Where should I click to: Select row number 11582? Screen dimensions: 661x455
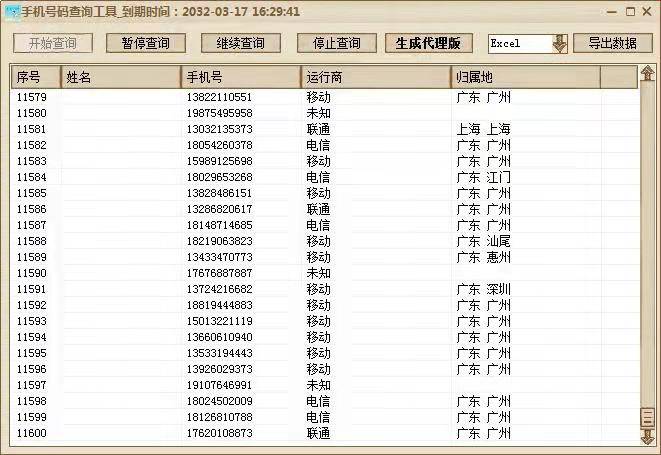coord(32,145)
